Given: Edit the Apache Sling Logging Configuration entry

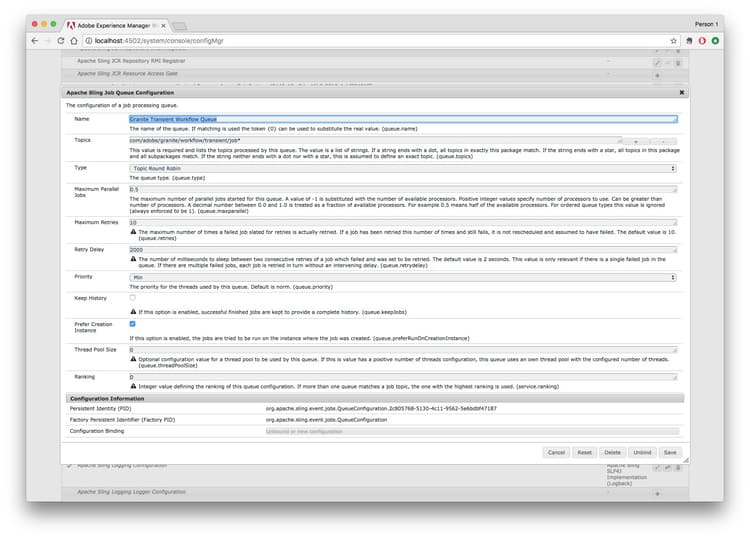Looking at the screenshot, I should (657, 468).
